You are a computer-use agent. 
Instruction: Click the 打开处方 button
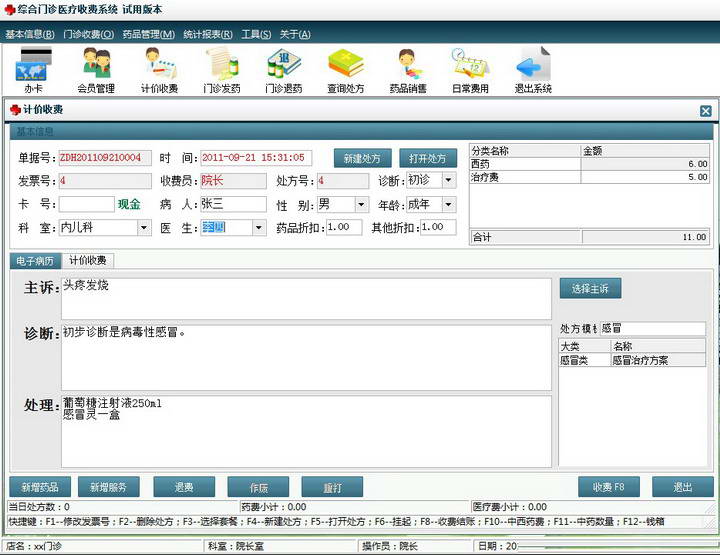[x=428, y=158]
